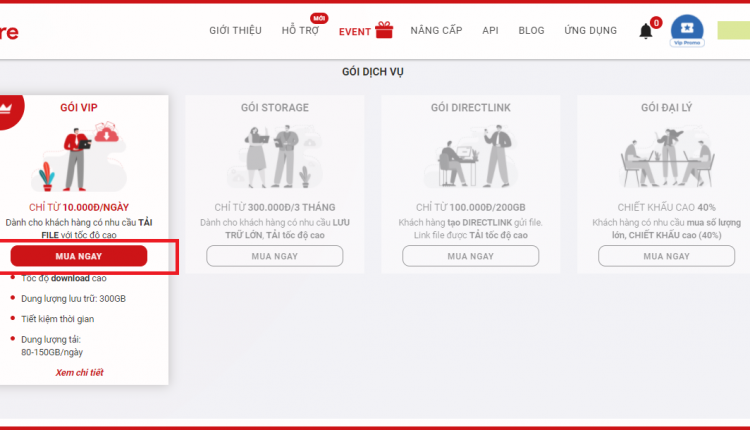Click the GÓI ĐẠI LÝ card title
Viewport: 750px width, 430px height.
pos(666,108)
